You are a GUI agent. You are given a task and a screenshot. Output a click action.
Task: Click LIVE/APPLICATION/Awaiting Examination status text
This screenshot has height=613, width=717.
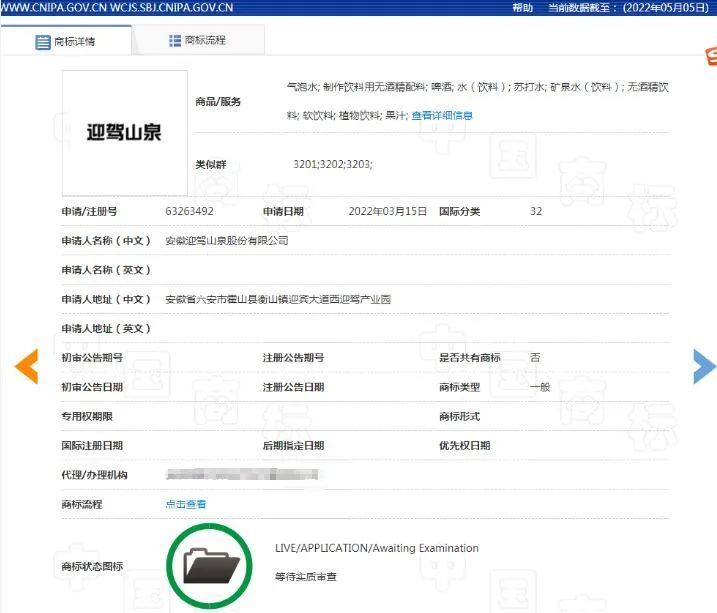point(377,548)
